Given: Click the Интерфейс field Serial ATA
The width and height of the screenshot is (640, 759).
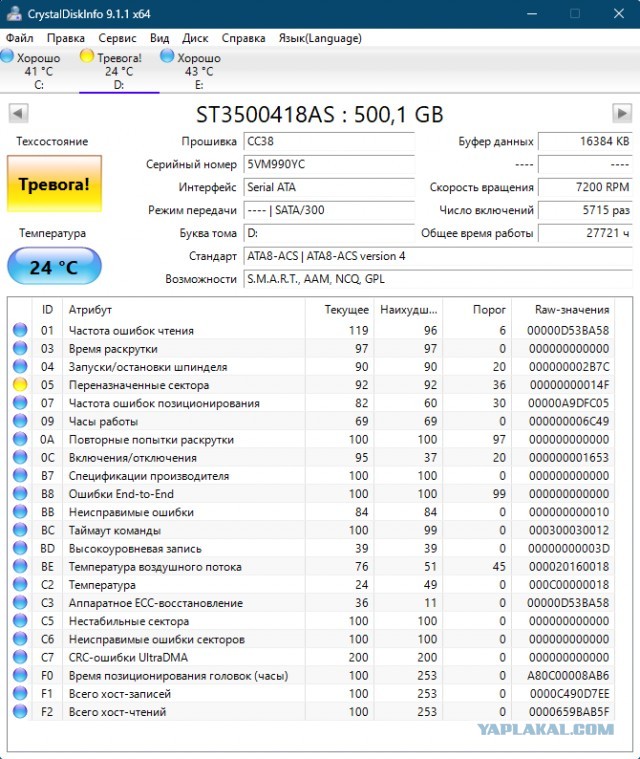Looking at the screenshot, I should 329,187.
